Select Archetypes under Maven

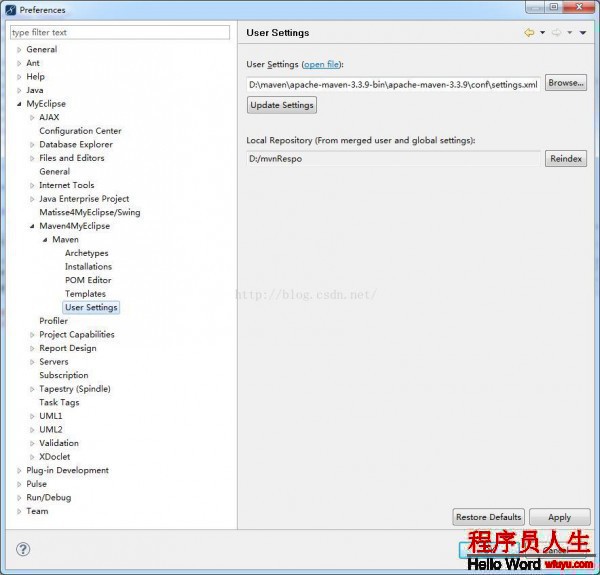coord(86,253)
